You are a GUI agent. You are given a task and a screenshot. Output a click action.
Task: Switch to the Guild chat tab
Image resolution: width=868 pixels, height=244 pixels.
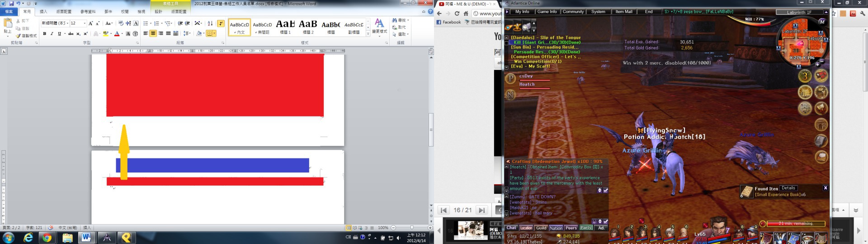[x=541, y=228]
